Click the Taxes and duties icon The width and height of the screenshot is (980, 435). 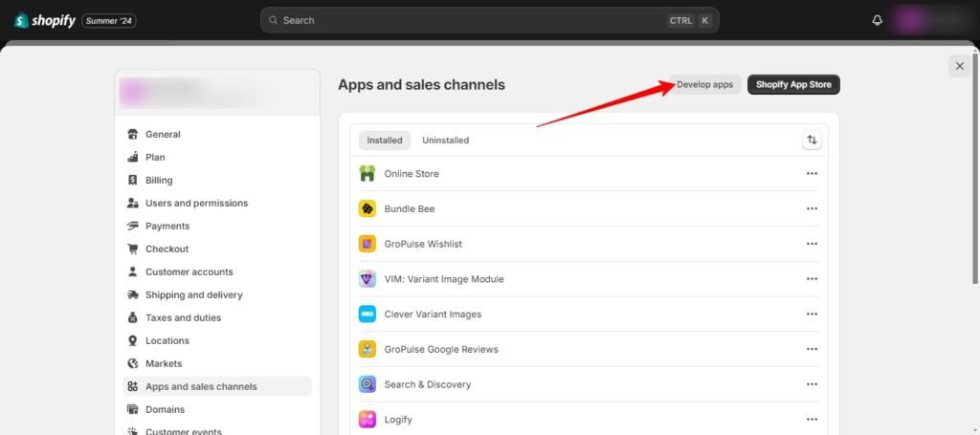tap(132, 317)
